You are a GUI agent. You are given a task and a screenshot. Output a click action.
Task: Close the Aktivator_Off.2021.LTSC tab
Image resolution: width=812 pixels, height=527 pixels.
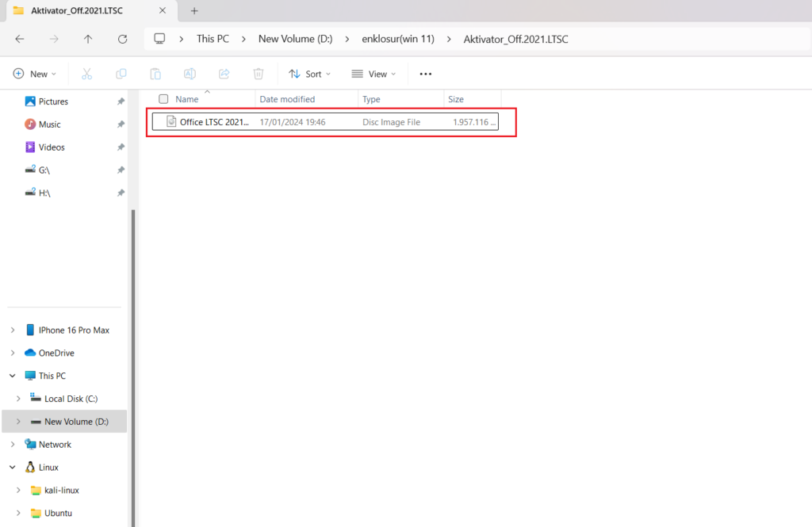point(163,10)
